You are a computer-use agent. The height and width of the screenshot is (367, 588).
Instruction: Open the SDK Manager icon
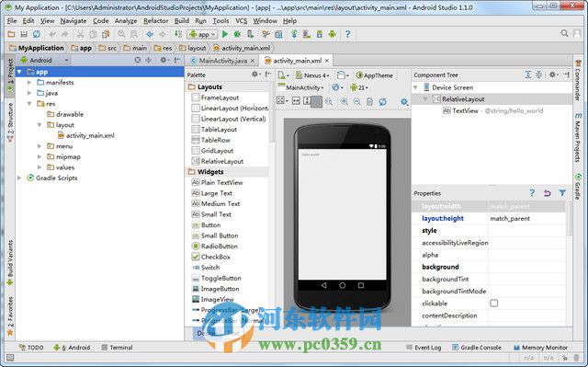click(320, 35)
